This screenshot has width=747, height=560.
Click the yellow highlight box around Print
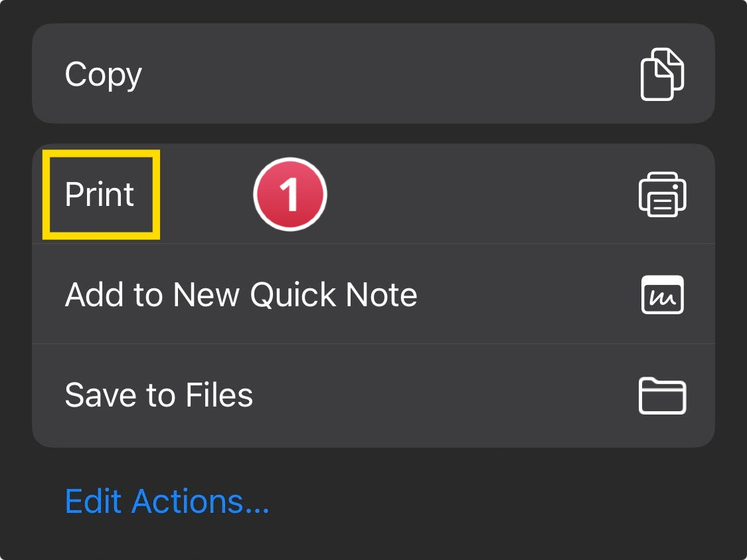(101, 195)
